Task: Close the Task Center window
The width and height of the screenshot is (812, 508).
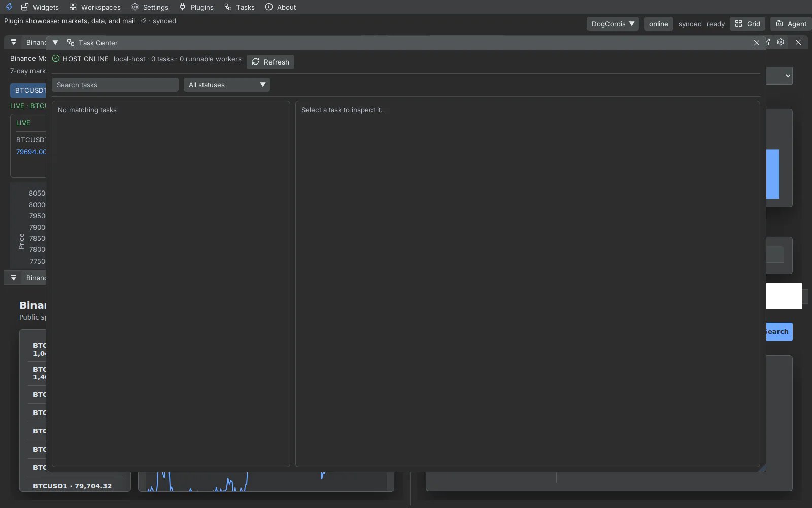Action: [757, 43]
